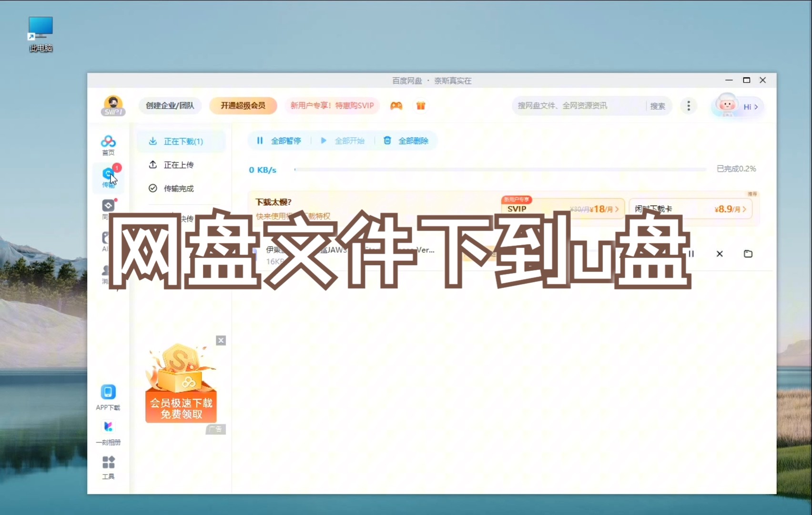Click the 已完成0.2% status text
Image resolution: width=812 pixels, height=515 pixels.
[x=736, y=169]
